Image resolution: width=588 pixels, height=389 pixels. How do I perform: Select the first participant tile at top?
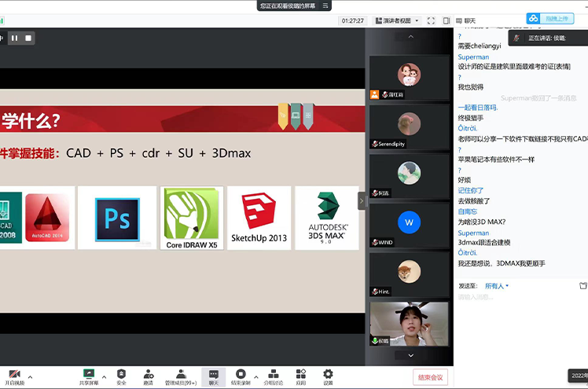[x=409, y=78]
